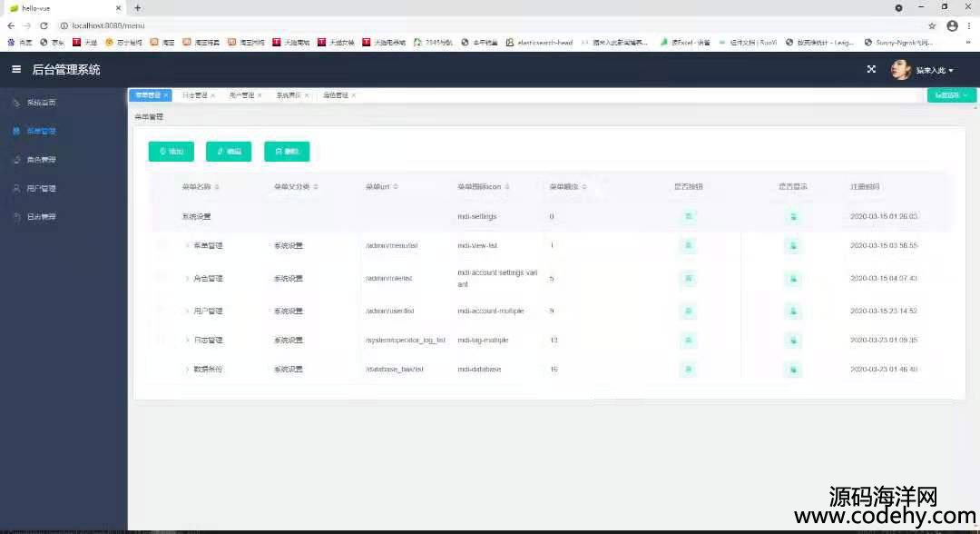Toggle 是否按钮 switch for 日志管理 row

click(688, 341)
